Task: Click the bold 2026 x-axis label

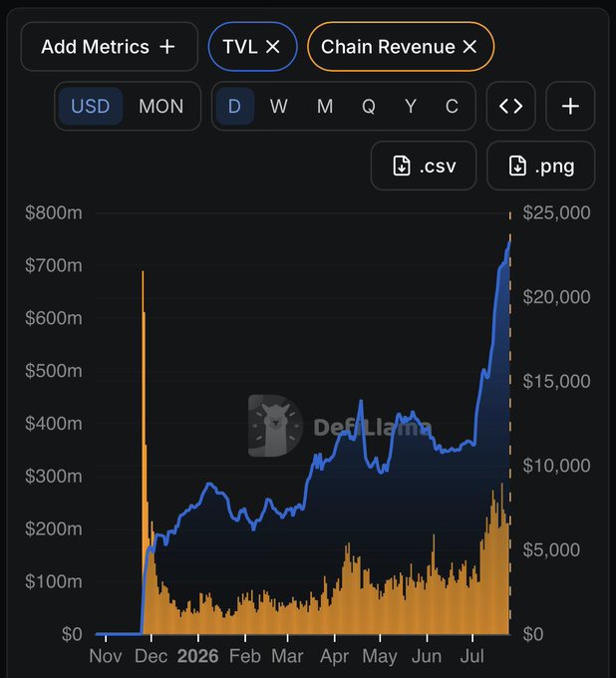Action: pyautogui.click(x=198, y=656)
